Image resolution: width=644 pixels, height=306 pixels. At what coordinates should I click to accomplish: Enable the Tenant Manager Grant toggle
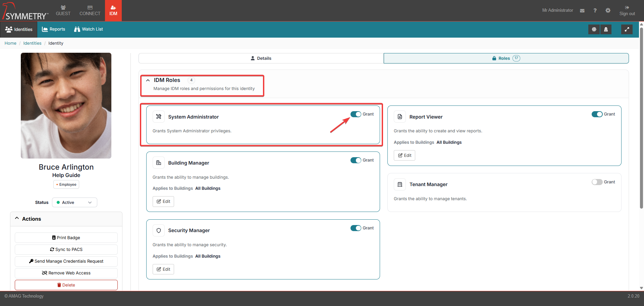pyautogui.click(x=597, y=182)
